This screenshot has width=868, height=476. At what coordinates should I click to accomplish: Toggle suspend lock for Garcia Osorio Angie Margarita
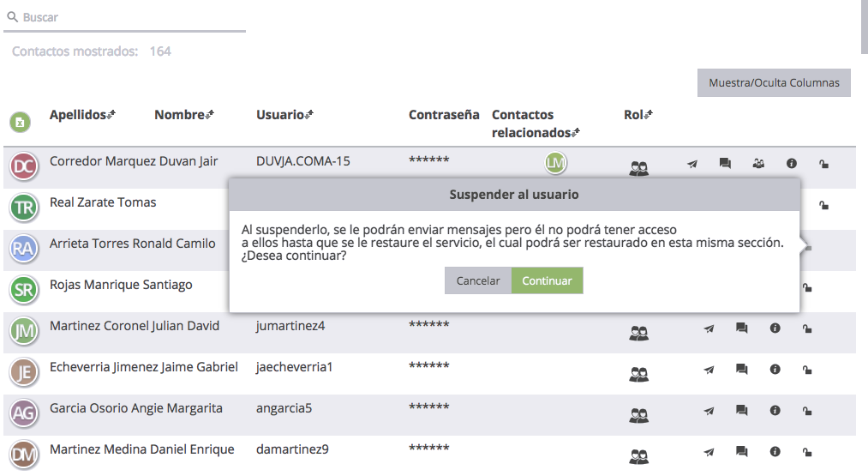(807, 411)
